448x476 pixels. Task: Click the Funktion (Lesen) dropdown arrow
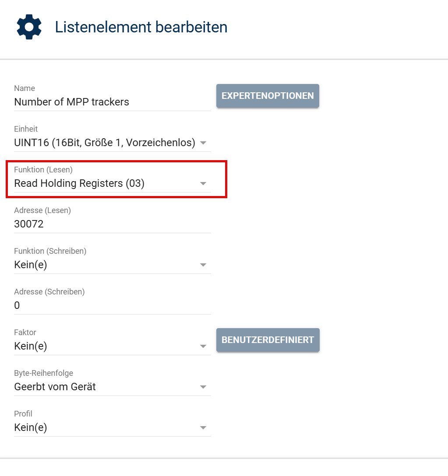[203, 184]
